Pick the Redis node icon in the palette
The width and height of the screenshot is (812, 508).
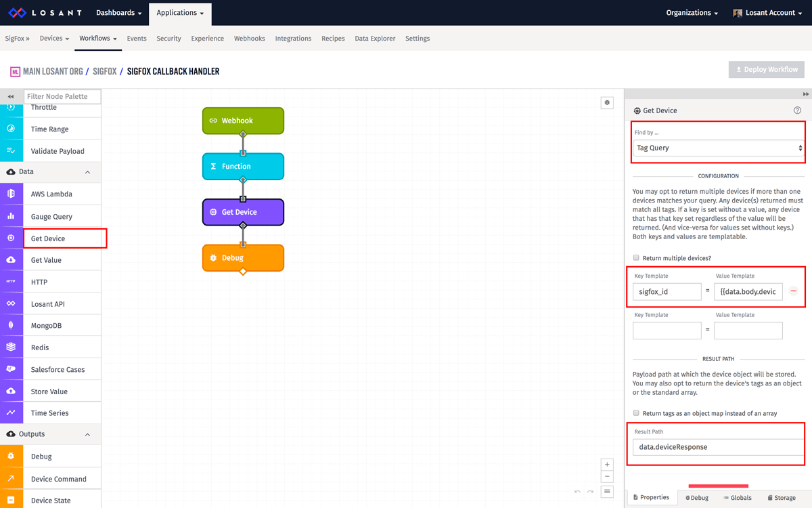11,347
